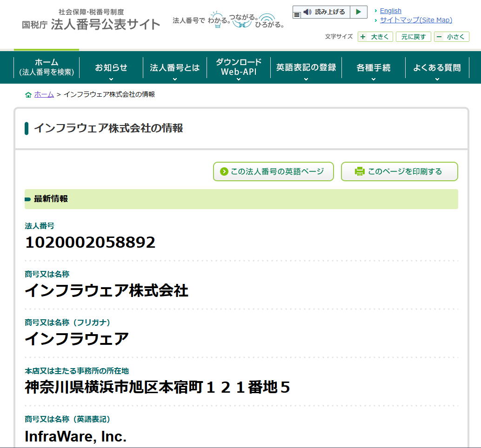The image size is (481, 448).
Task: Go to ホーム (法人番号を検索) tab
Action: tap(47, 67)
